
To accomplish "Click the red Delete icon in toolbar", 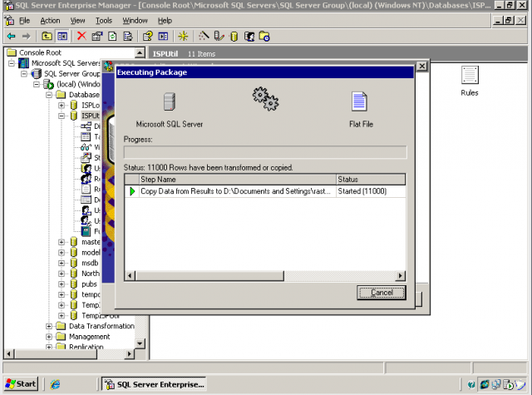I will click(x=81, y=36).
